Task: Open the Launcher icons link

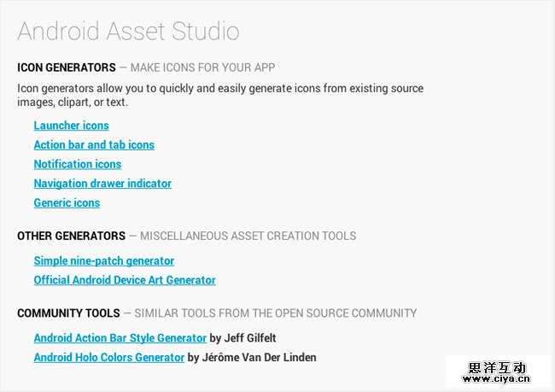Action: [71, 126]
